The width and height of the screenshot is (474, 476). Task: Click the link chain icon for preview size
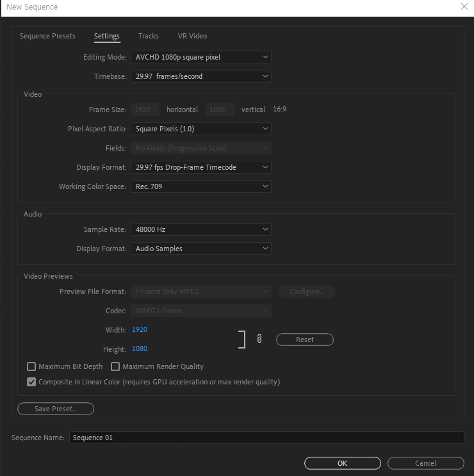click(259, 339)
